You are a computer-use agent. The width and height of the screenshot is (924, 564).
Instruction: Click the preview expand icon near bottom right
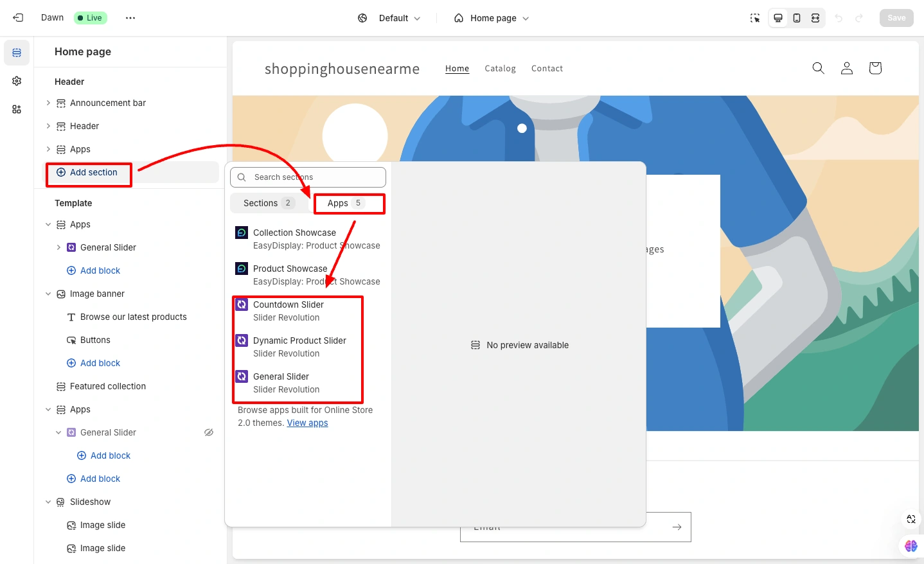[911, 519]
